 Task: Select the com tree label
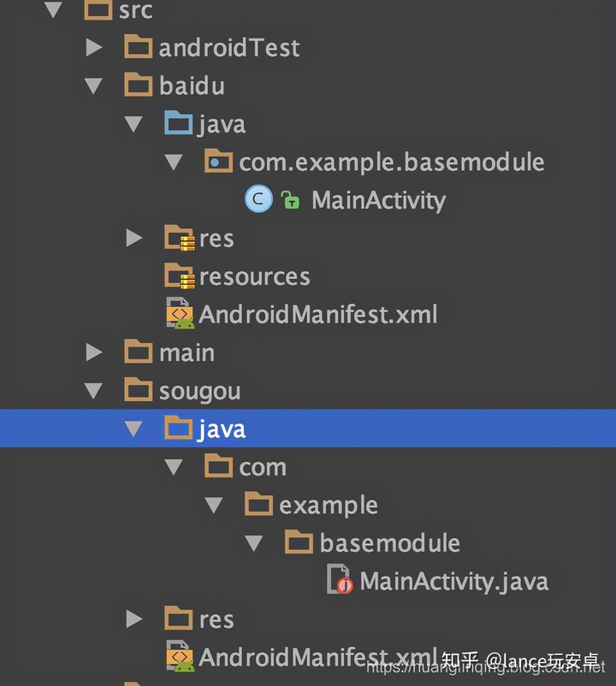(x=263, y=468)
